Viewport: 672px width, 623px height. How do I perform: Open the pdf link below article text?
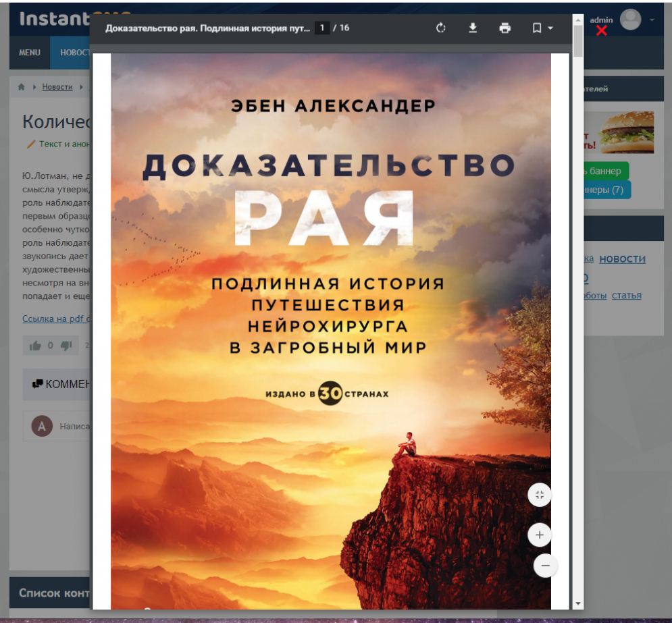pos(56,319)
